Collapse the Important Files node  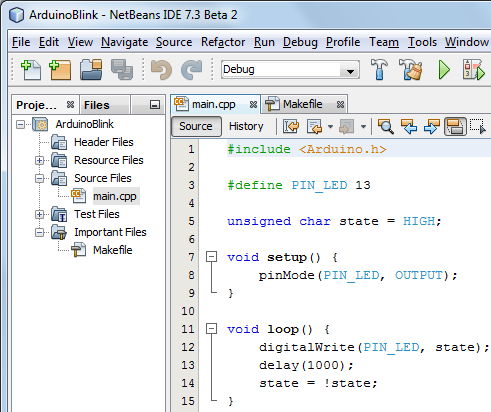pos(39,232)
